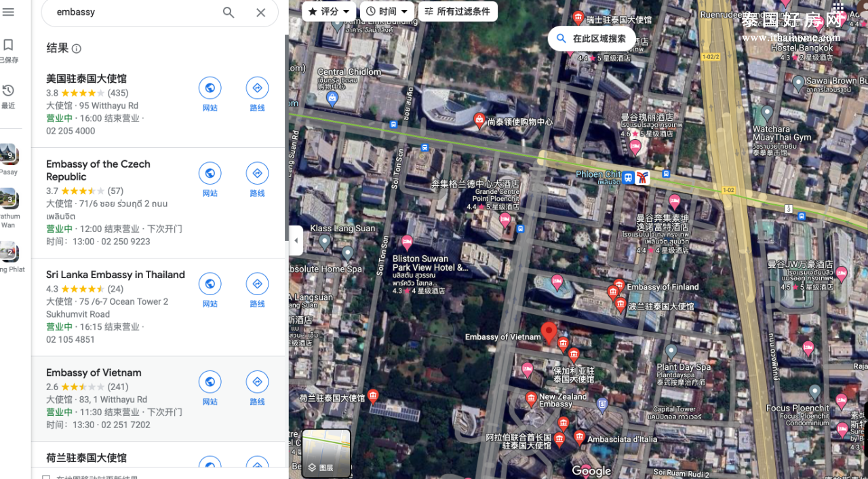Open the 美国驻泰国大使馆 result title
The height and width of the screenshot is (479, 868).
tap(86, 79)
